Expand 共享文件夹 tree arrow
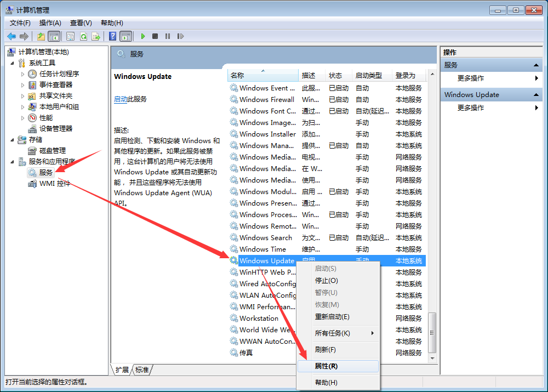 coord(22,96)
